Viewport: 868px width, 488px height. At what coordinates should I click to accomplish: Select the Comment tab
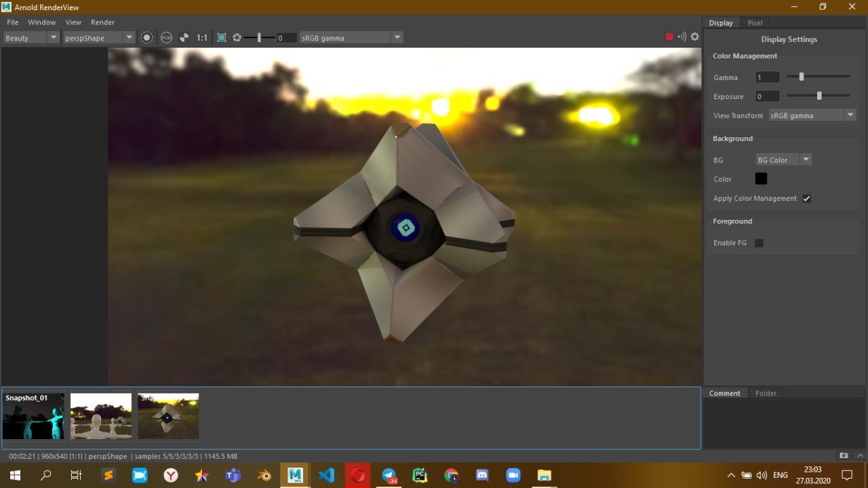pyautogui.click(x=724, y=393)
